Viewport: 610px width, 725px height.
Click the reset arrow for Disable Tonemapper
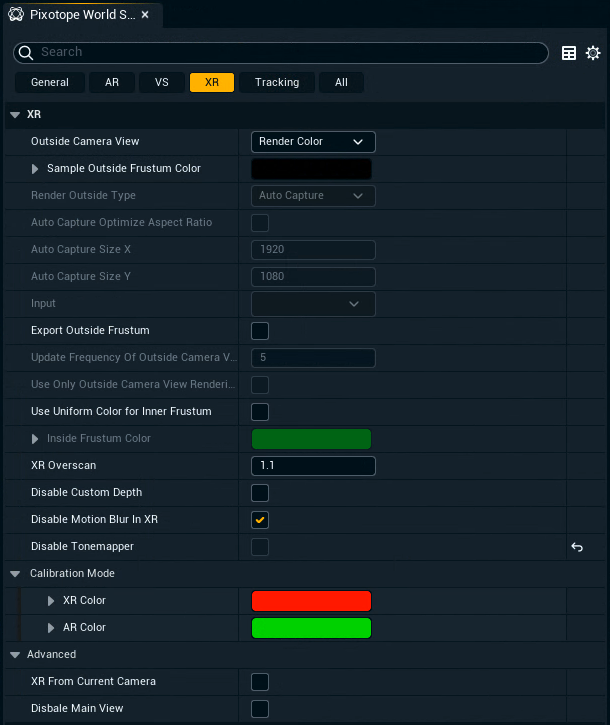(577, 547)
